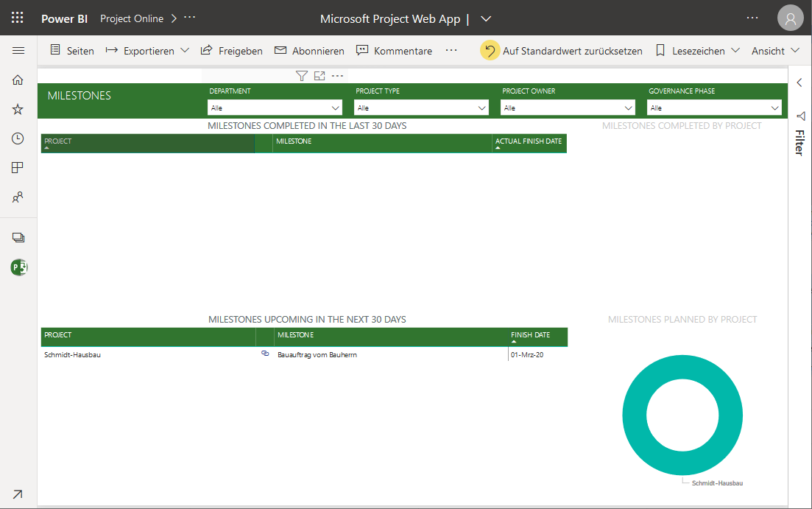812x509 pixels.
Task: Open Workspaces icon in sidebar
Action: click(18, 238)
